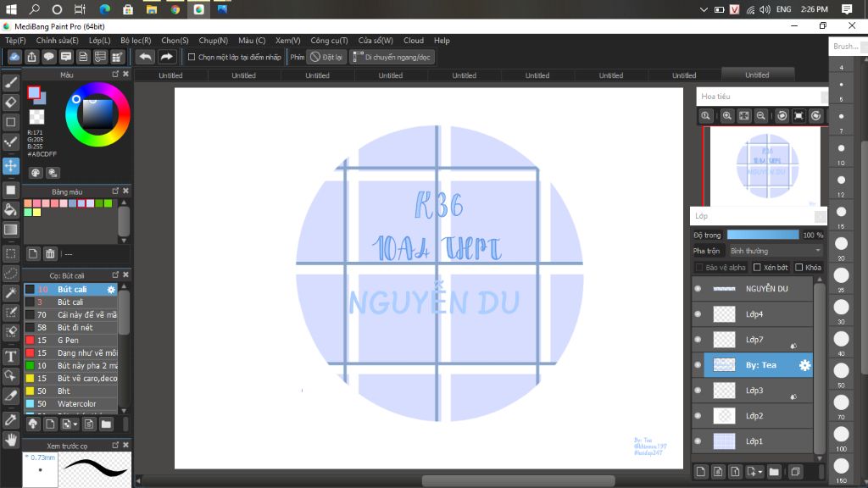Undock the Bảng màu palette panel
Image resolution: width=868 pixels, height=488 pixels.
pyautogui.click(x=115, y=191)
